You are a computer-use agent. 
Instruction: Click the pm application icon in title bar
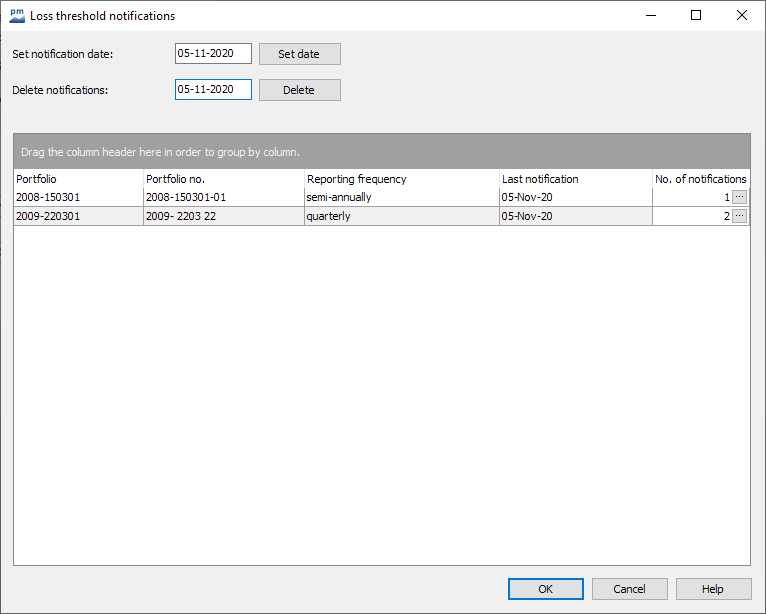tap(17, 15)
